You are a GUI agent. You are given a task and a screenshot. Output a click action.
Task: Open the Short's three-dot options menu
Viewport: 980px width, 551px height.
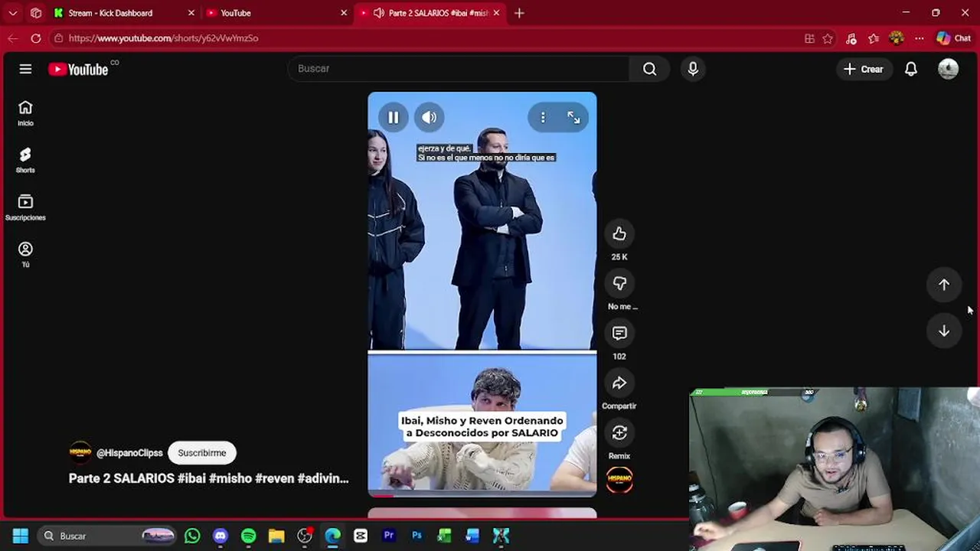[x=543, y=117]
